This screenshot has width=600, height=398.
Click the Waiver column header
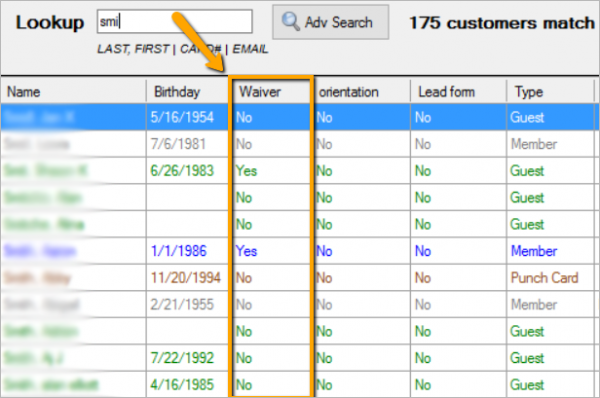[260, 92]
